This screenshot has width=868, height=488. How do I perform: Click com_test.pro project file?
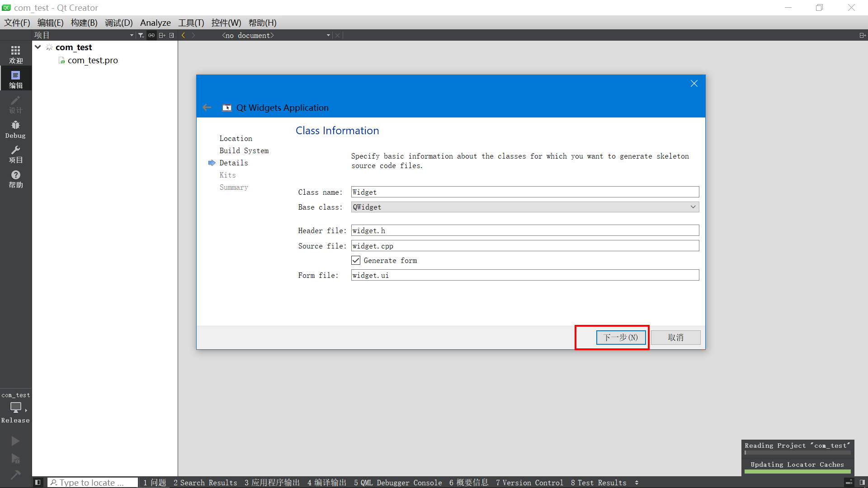coord(92,60)
